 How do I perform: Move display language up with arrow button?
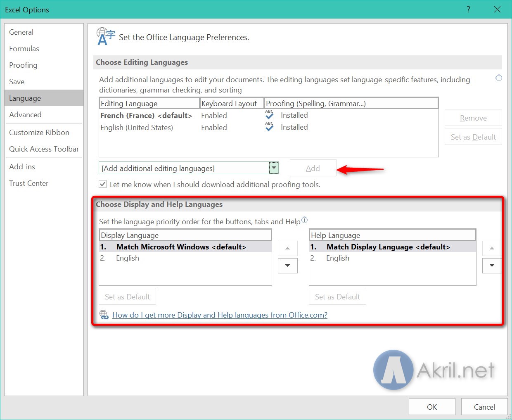(x=288, y=248)
